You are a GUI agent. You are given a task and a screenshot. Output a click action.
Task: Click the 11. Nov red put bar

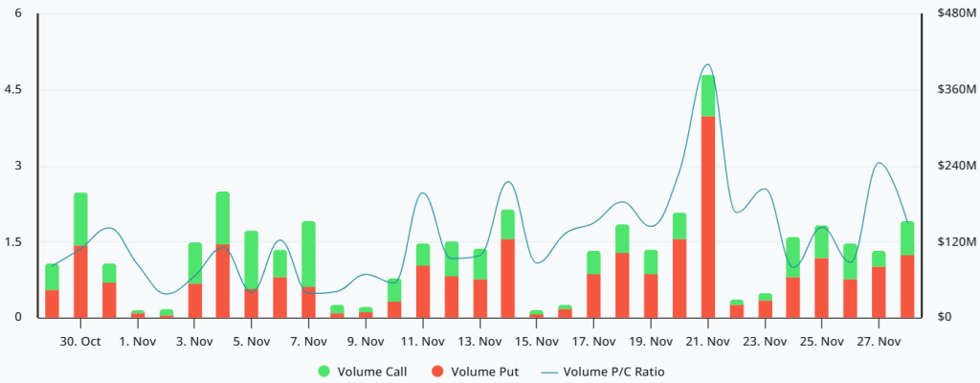tap(423, 291)
